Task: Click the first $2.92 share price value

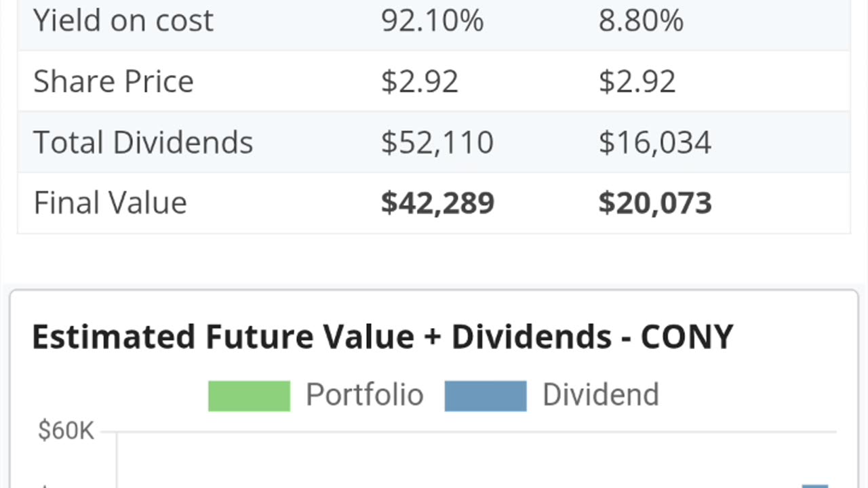Action: (420, 81)
